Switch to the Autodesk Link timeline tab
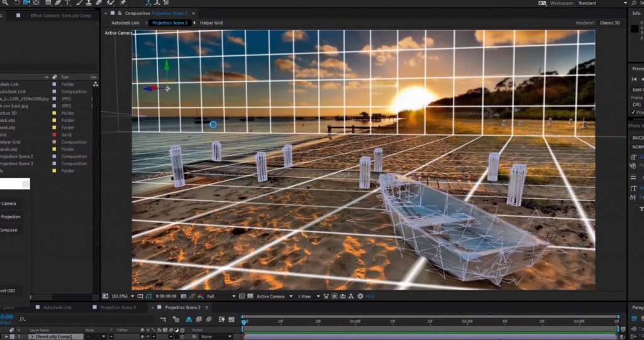Screen dimensions: 644x340 click(57, 307)
